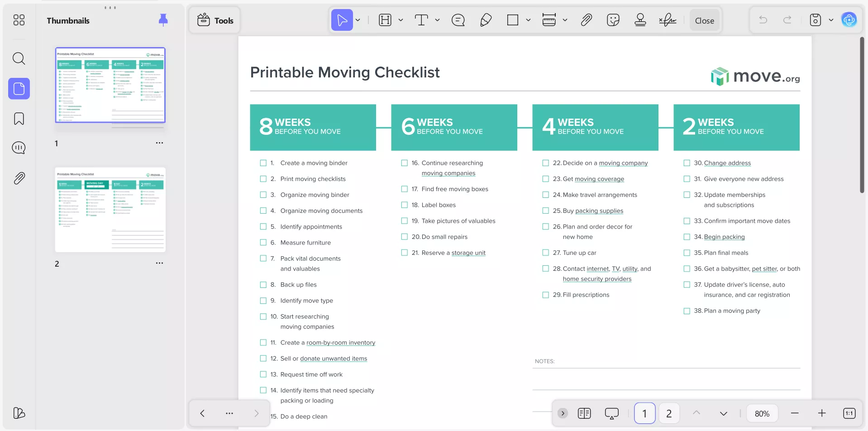Tick the 'Find free moving boxes' checkbox
The height and width of the screenshot is (431, 868).
404,189
